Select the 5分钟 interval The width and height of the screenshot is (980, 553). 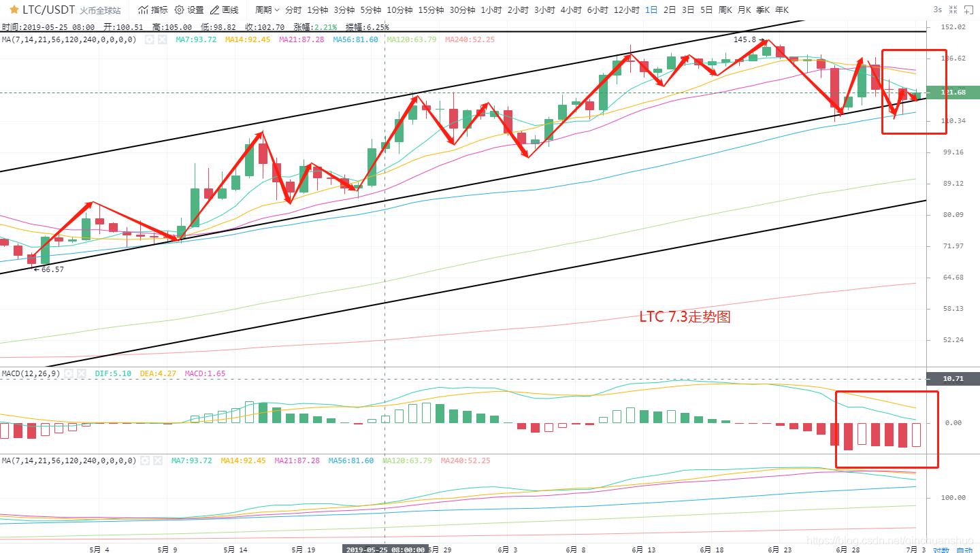click(x=371, y=10)
